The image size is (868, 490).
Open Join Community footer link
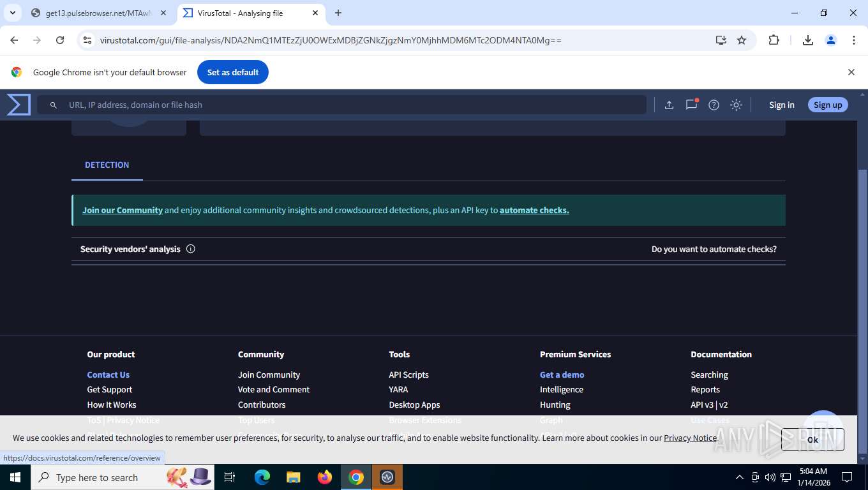269,375
